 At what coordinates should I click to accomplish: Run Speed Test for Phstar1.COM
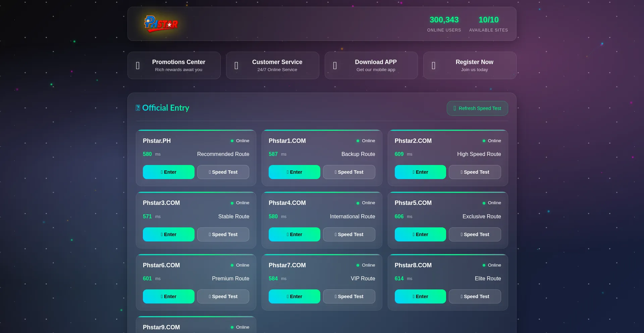349,172
